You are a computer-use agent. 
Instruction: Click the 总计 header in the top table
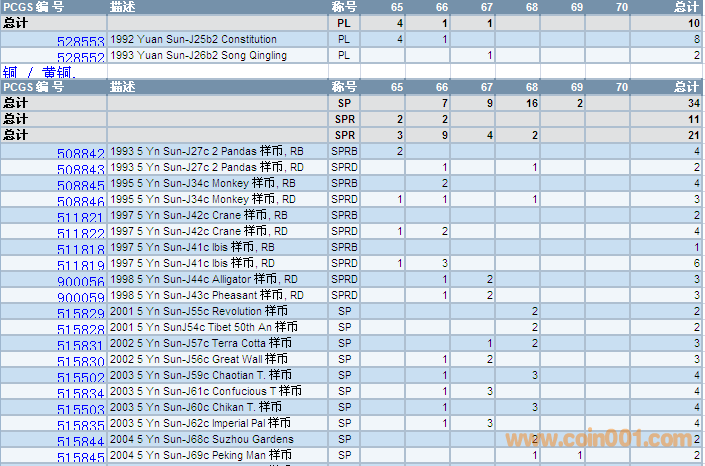(686, 7)
